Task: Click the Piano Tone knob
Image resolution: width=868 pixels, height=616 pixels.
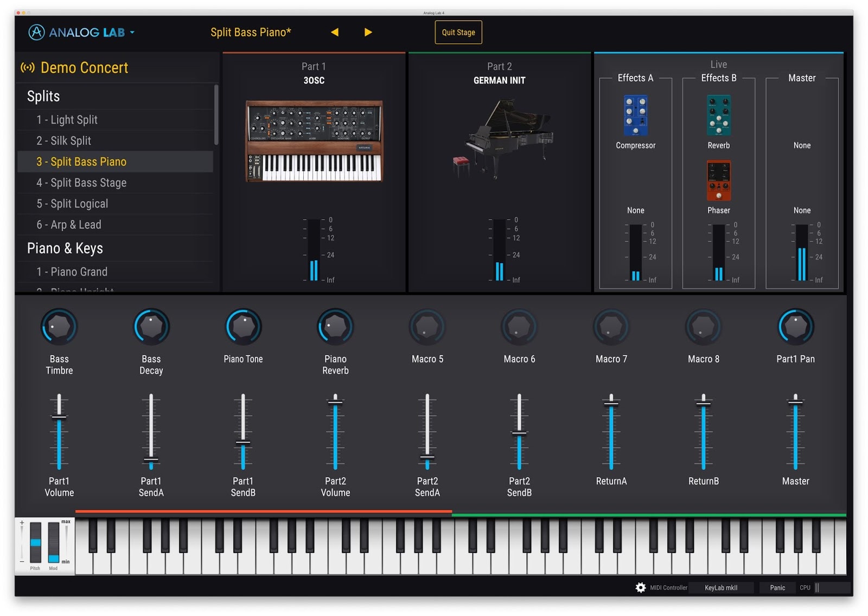Action: tap(243, 327)
